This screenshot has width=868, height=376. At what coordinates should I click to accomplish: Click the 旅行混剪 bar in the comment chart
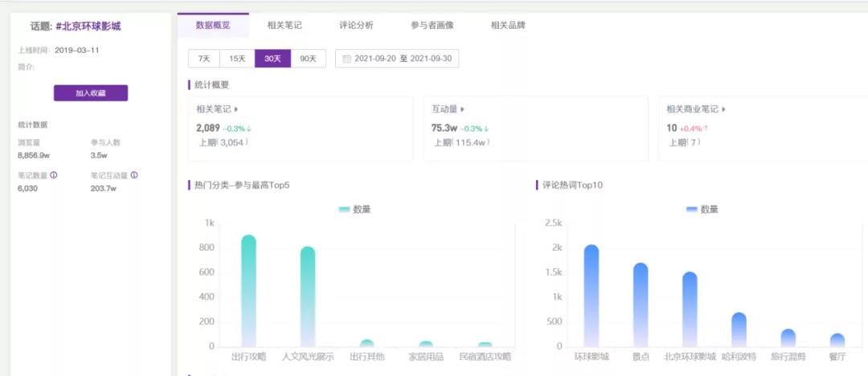click(788, 338)
